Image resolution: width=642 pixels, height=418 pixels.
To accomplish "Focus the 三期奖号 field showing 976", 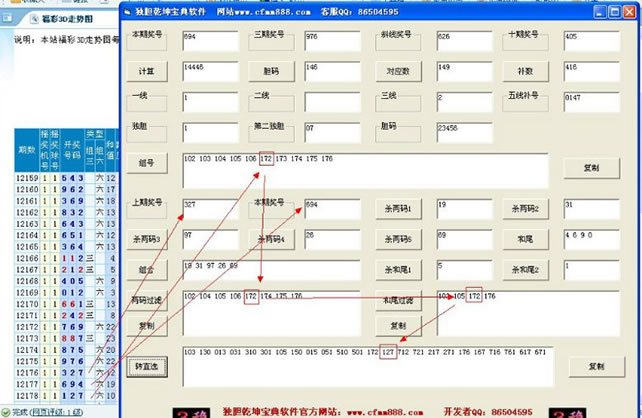I will click(x=331, y=40).
